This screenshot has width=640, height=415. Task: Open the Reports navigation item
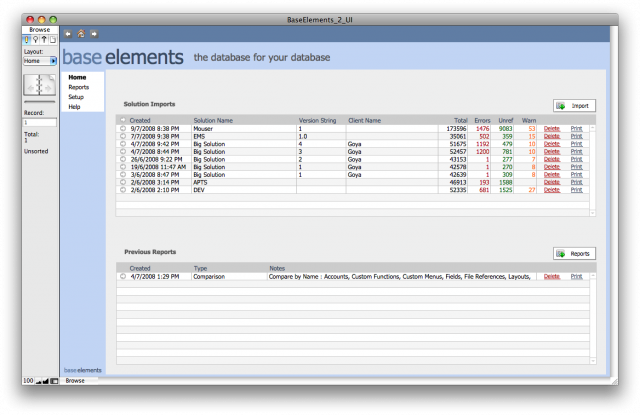[78, 87]
